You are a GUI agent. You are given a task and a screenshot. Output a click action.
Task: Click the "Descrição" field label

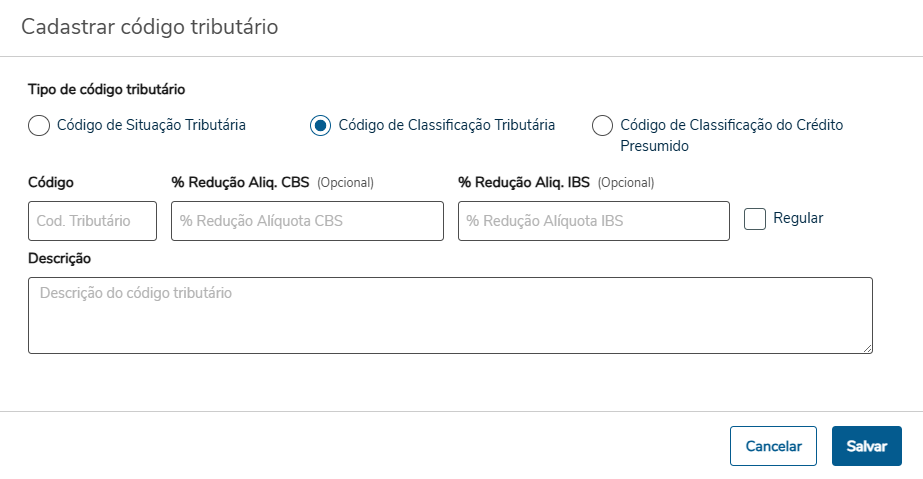point(59,258)
